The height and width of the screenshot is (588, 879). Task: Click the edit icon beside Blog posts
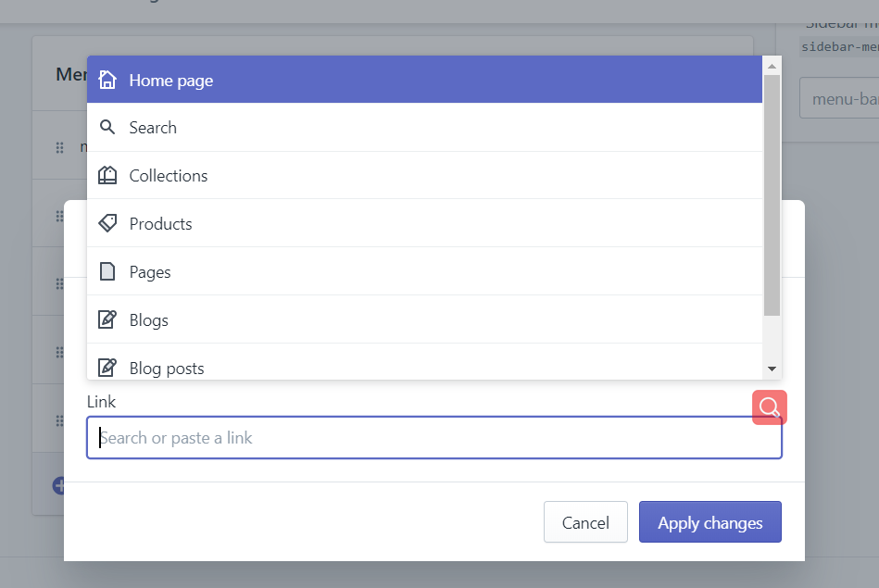107,368
